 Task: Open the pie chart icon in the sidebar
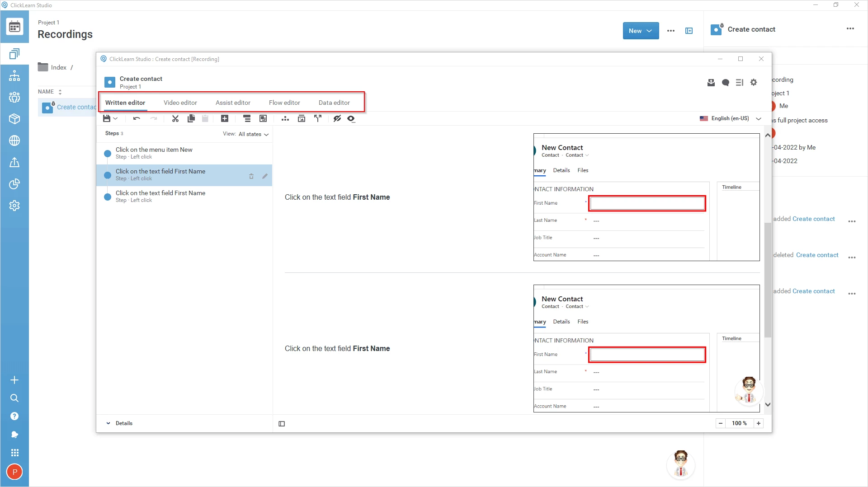pos(14,184)
